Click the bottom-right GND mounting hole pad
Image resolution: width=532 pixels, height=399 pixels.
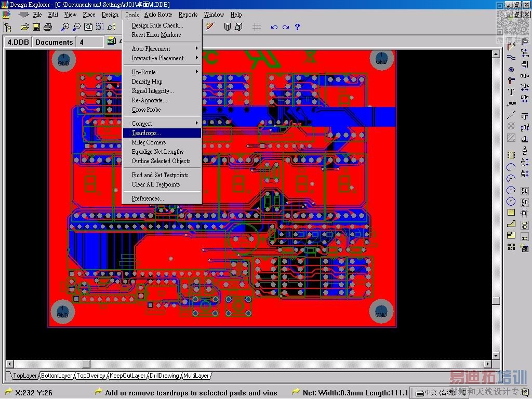(x=381, y=312)
